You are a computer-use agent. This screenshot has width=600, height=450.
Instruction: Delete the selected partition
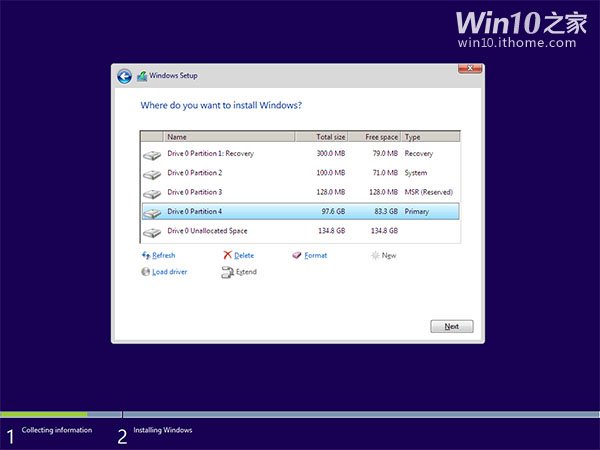tap(244, 255)
